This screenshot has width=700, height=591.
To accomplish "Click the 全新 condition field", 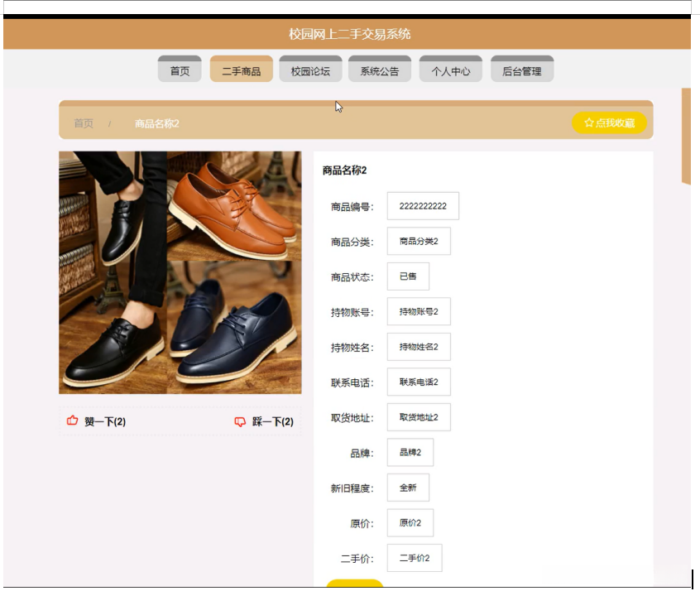I will [408, 488].
